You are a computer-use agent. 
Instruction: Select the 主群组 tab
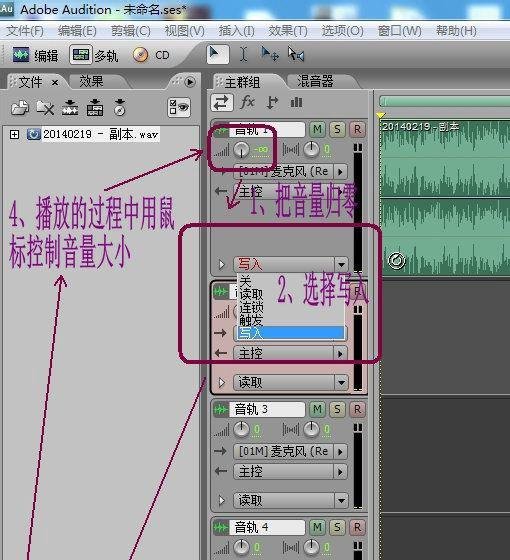(x=242, y=82)
